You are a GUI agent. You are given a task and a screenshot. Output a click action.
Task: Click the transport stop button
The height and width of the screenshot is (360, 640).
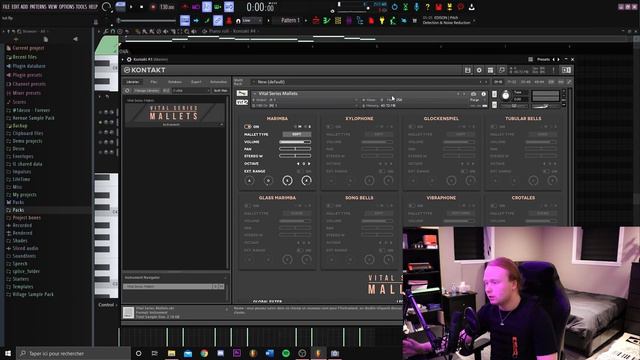pyautogui.click(x=142, y=7)
